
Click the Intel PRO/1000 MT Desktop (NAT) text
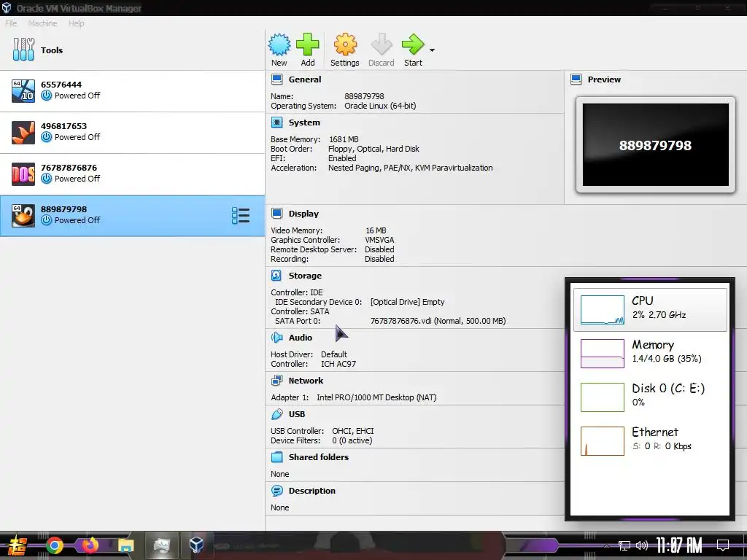(x=376, y=397)
